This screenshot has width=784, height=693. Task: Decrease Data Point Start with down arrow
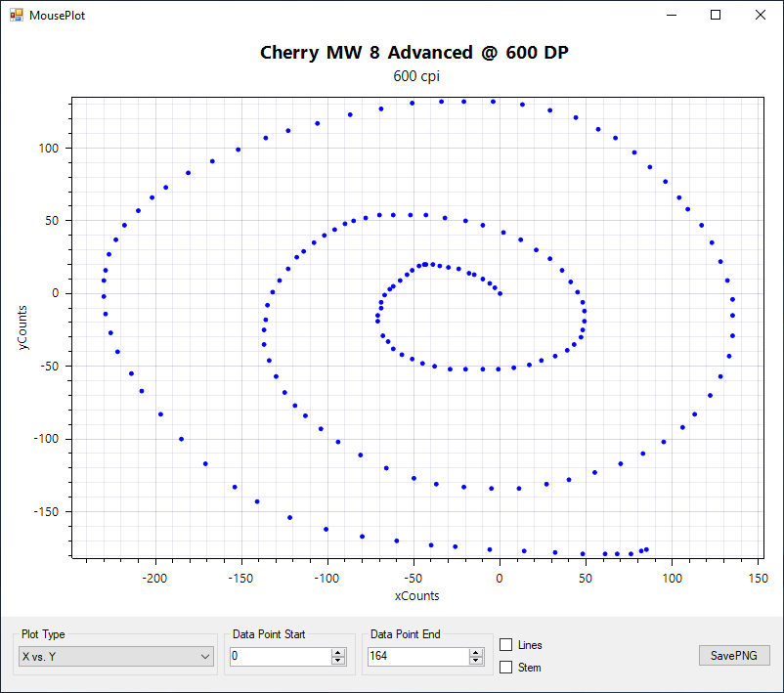(x=338, y=661)
